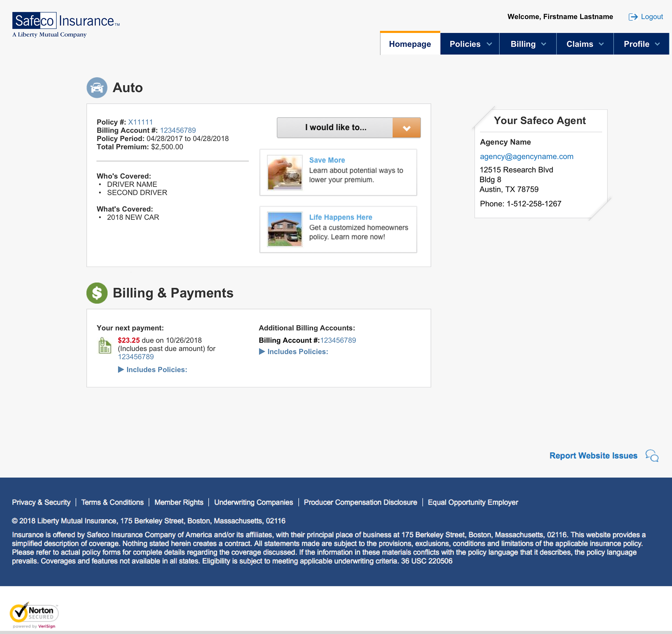Click the orange dropdown arrow button

pos(406,128)
